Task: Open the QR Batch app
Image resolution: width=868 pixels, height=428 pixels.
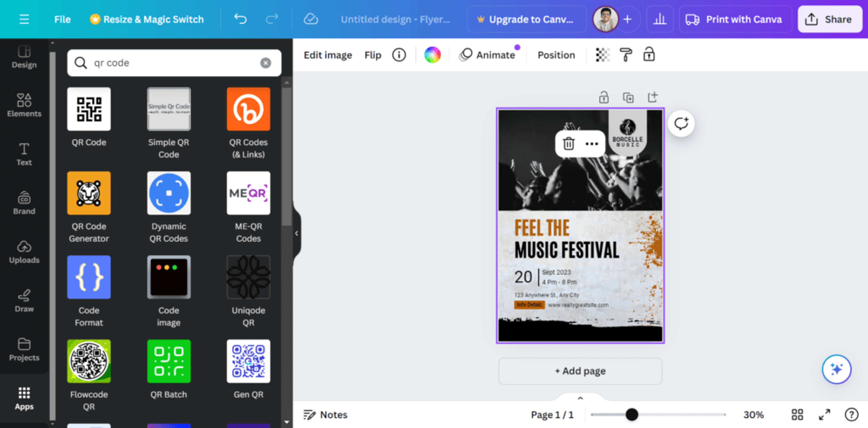Action: (169, 370)
